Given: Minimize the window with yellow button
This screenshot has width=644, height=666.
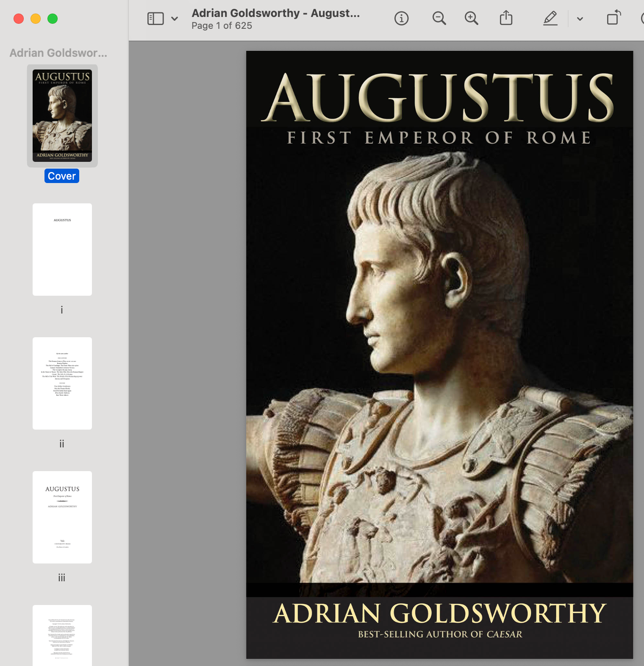Looking at the screenshot, I should point(36,19).
